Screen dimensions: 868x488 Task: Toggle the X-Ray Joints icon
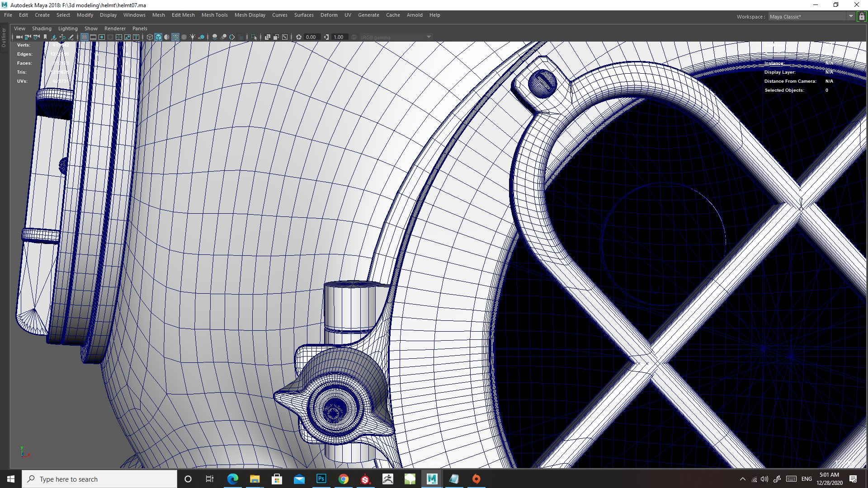pos(285,37)
